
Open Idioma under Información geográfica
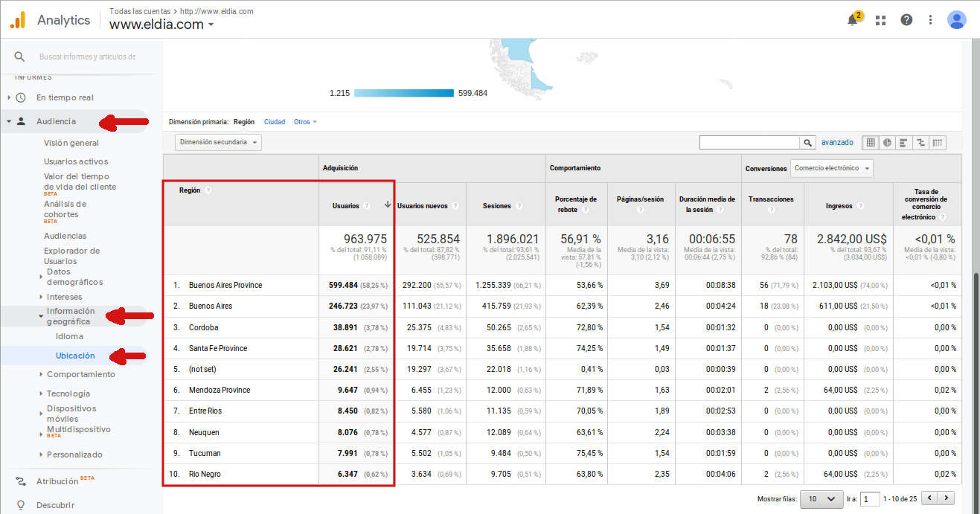[69, 336]
